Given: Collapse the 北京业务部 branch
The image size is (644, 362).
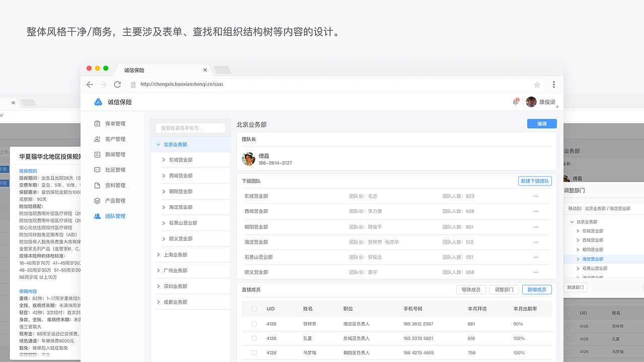Looking at the screenshot, I should pos(158,144).
